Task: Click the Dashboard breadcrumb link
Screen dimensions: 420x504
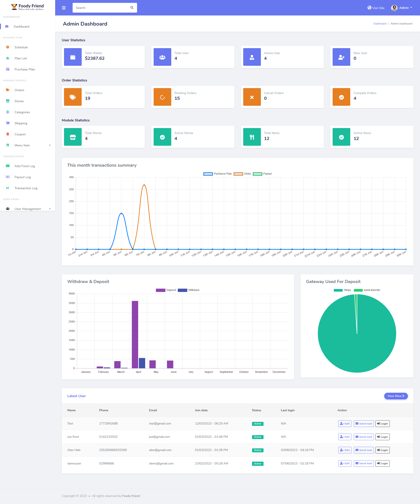Action: 380,24
